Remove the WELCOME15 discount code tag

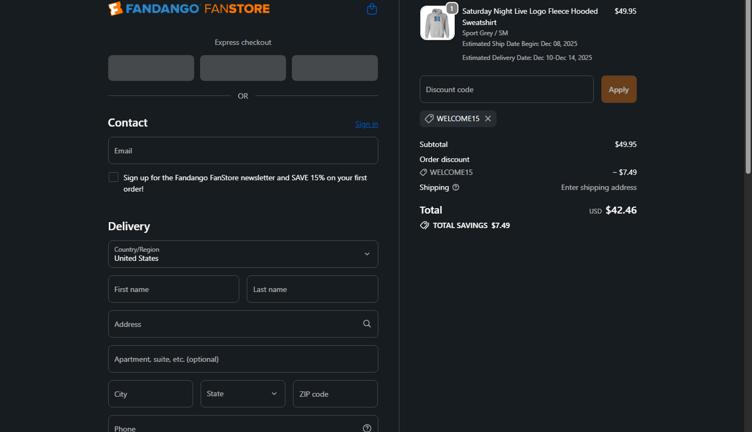click(488, 118)
